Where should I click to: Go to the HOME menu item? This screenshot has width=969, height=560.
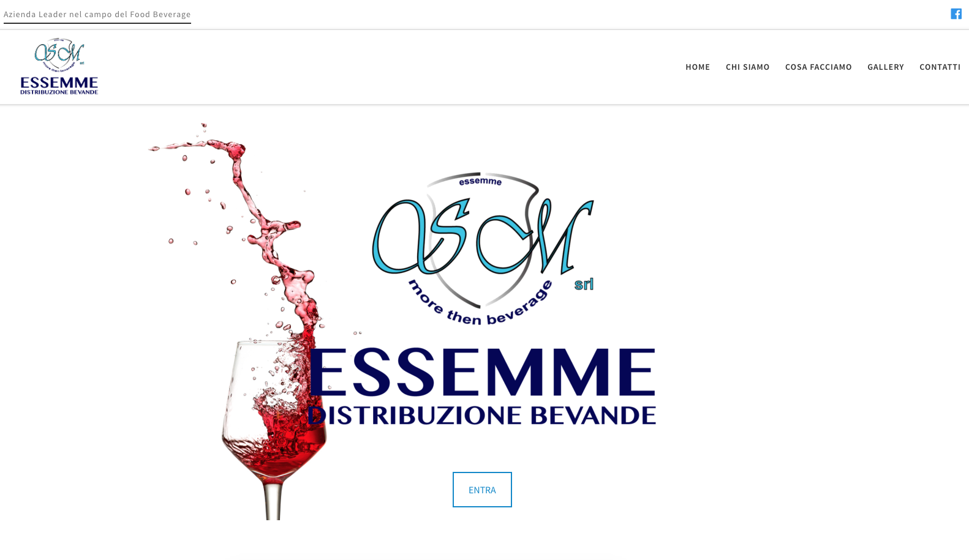coord(698,67)
